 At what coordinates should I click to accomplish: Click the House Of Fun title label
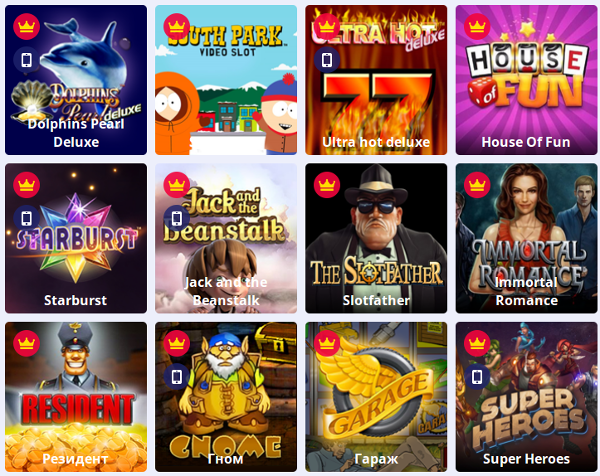pyautogui.click(x=526, y=142)
